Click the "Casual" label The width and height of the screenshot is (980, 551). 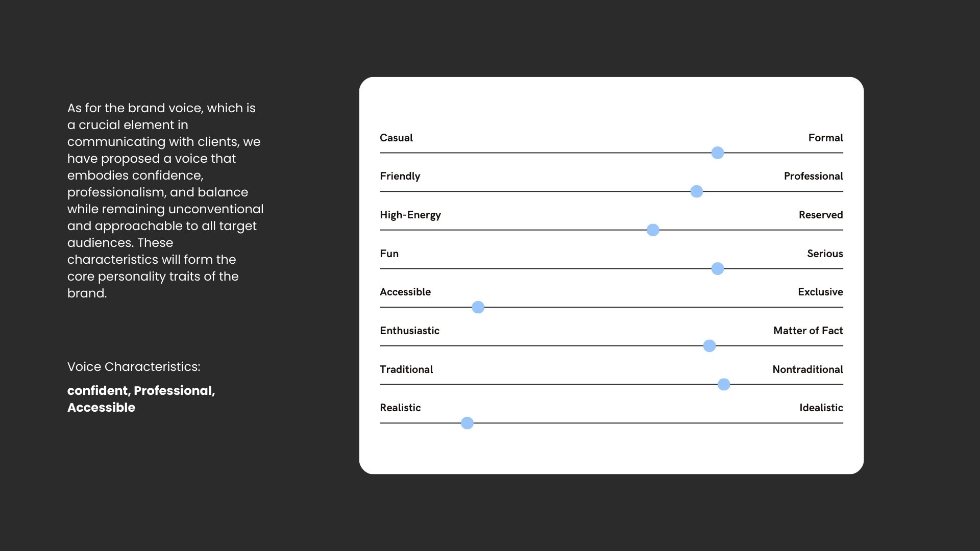[396, 138]
